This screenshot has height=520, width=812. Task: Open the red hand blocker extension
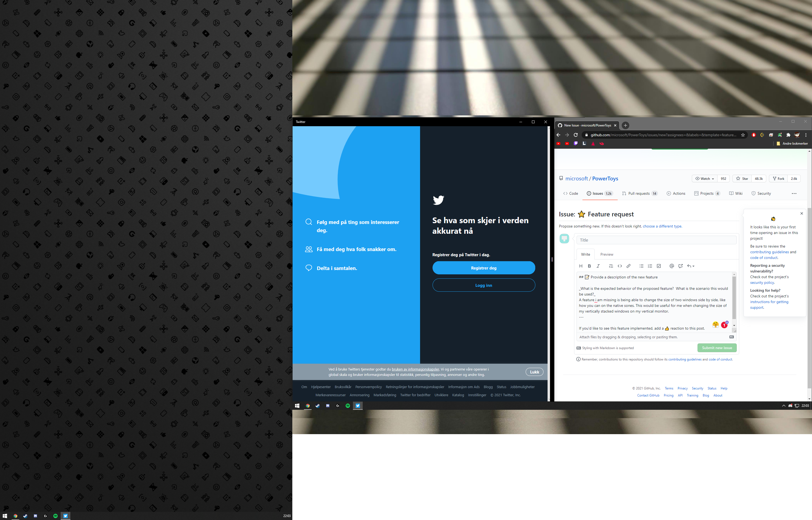tap(754, 135)
